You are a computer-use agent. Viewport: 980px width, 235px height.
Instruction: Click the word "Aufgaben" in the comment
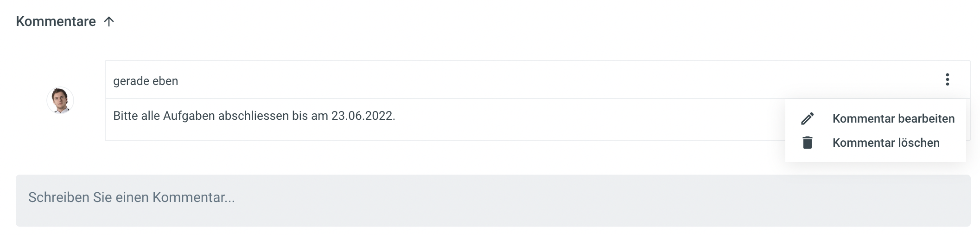[189, 116]
